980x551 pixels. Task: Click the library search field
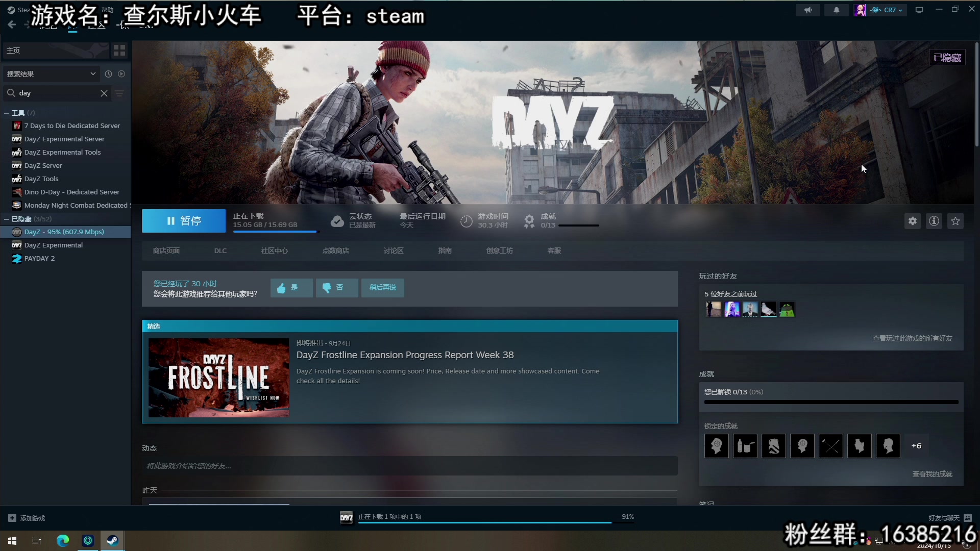[x=57, y=93]
